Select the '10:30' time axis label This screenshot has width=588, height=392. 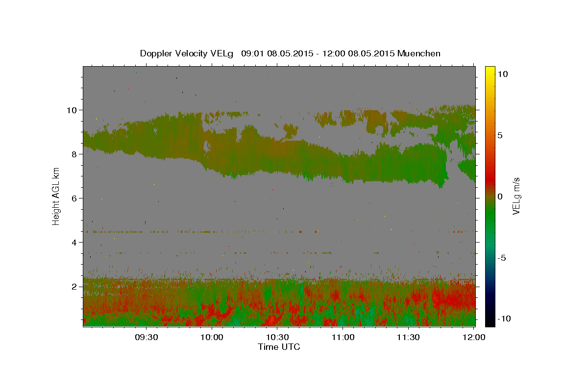pos(277,338)
